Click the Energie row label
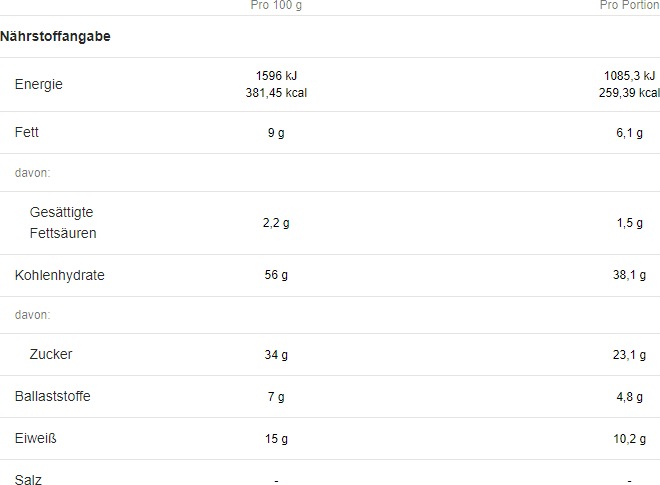660x485 pixels. [39, 84]
